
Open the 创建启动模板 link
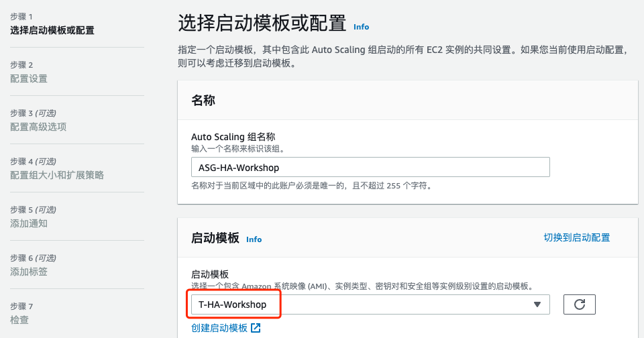click(219, 328)
